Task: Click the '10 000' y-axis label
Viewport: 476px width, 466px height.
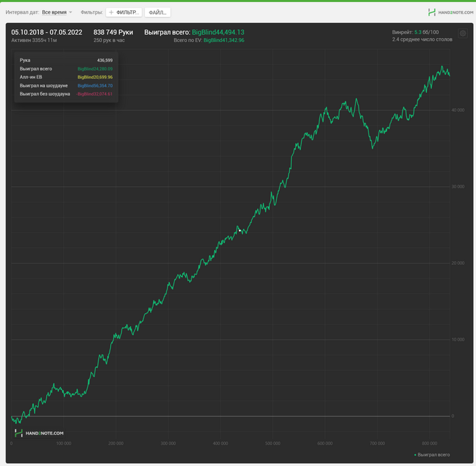Action: pyautogui.click(x=458, y=340)
